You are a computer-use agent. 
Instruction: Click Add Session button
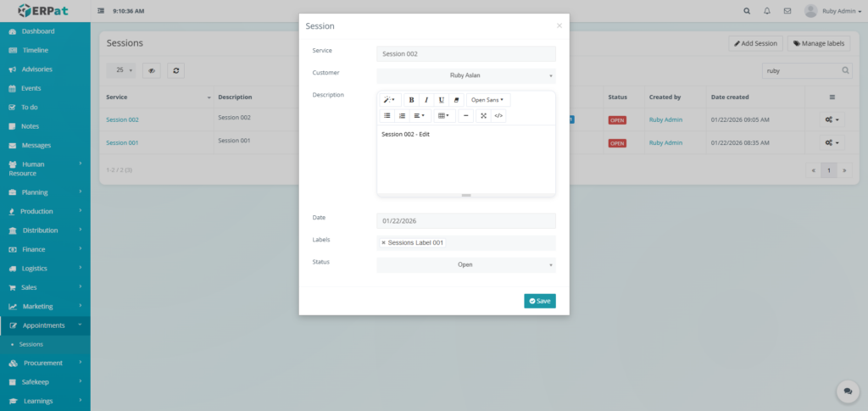point(755,43)
